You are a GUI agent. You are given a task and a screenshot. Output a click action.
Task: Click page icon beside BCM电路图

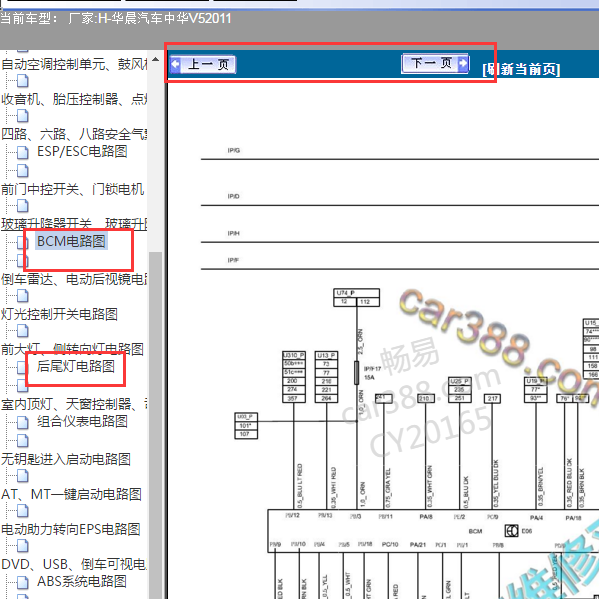23,242
